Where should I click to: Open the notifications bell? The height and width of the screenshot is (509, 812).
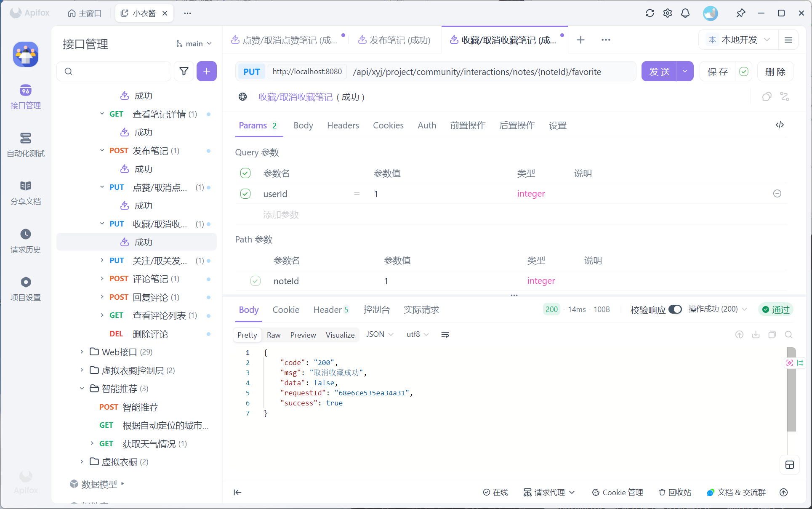(x=685, y=13)
